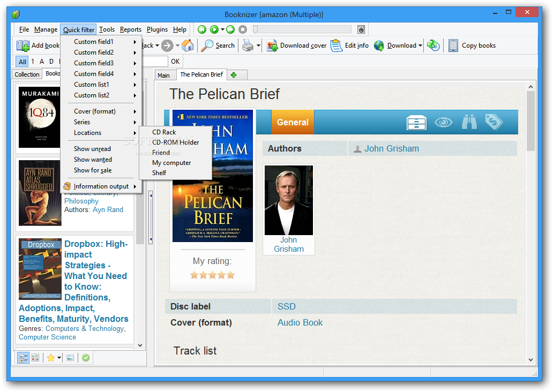Expand the Series submenu
This screenshot has height=392, width=553.
[101, 122]
